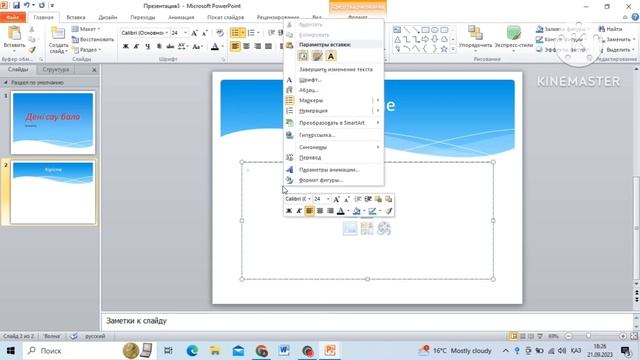Open the mini toolbar font size dropdown
The width and height of the screenshot is (640, 360).
point(328,199)
